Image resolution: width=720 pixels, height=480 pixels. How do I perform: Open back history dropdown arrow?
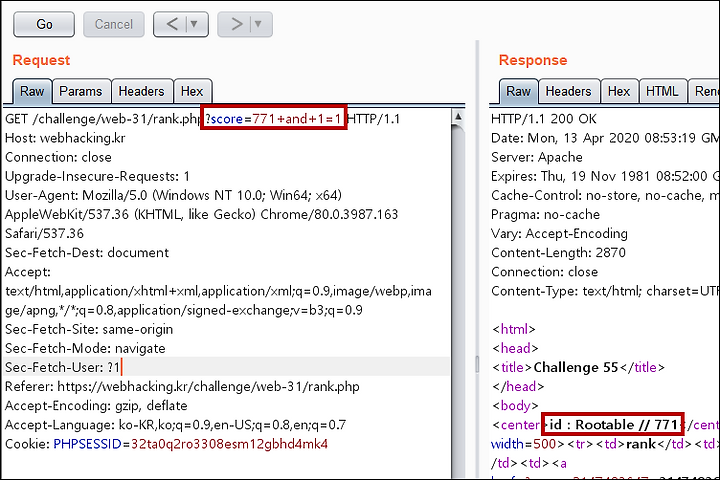point(195,24)
